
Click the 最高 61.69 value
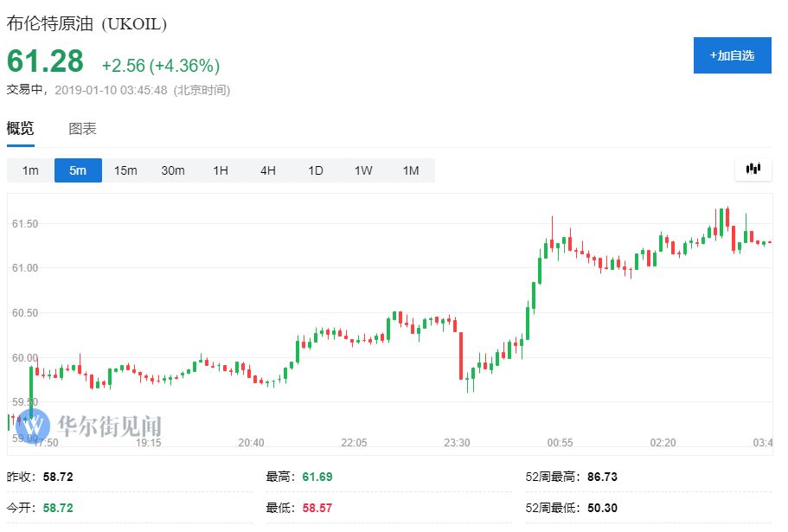[317, 477]
